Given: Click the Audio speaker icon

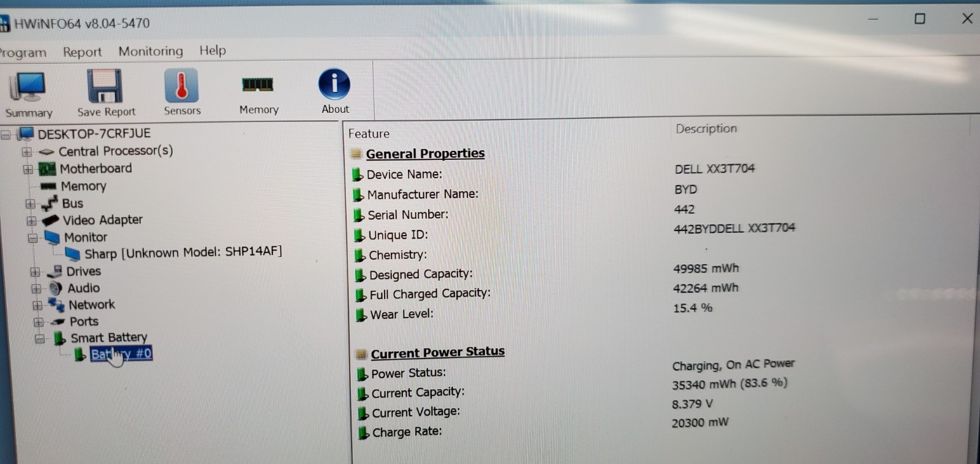Looking at the screenshot, I should (x=56, y=288).
